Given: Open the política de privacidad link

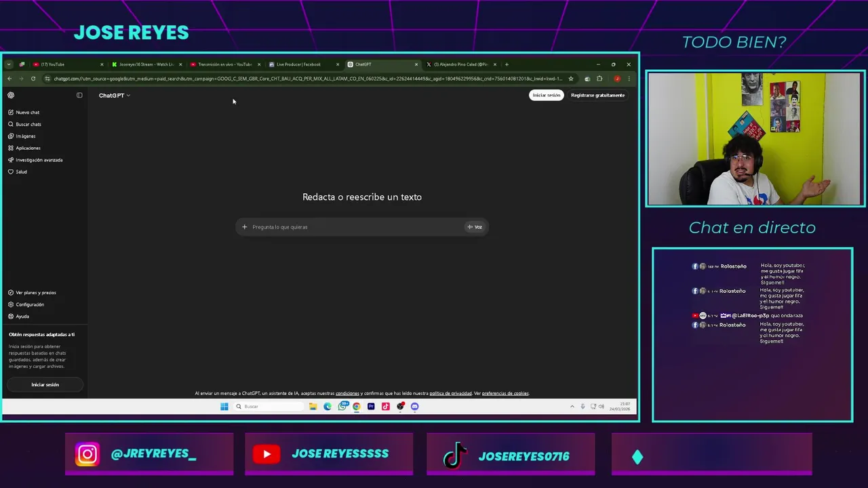Looking at the screenshot, I should coord(450,394).
